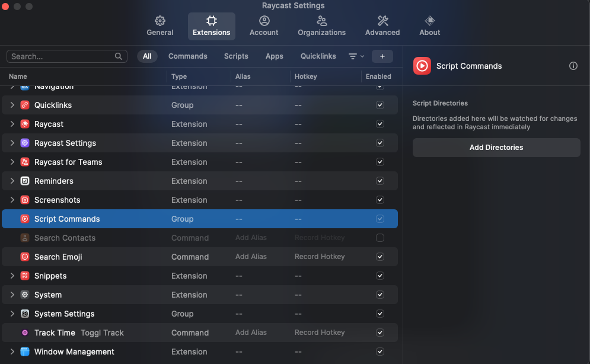Uncheck the Reminders extension

[380, 181]
